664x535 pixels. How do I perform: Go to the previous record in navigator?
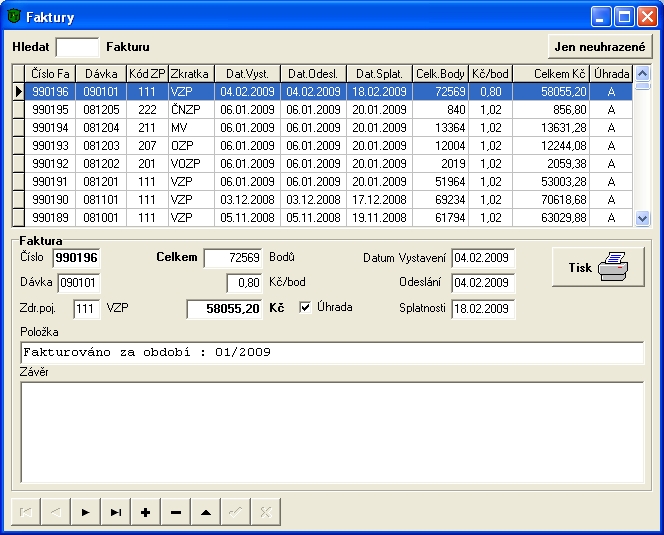pos(56,512)
